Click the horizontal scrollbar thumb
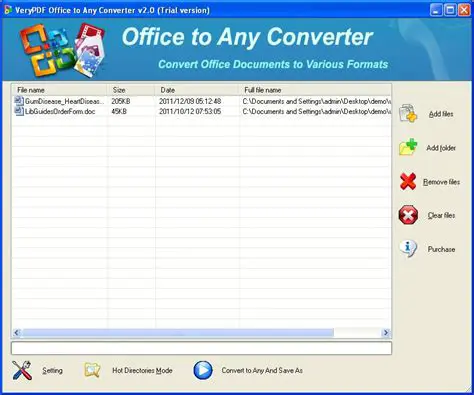 tap(178, 332)
